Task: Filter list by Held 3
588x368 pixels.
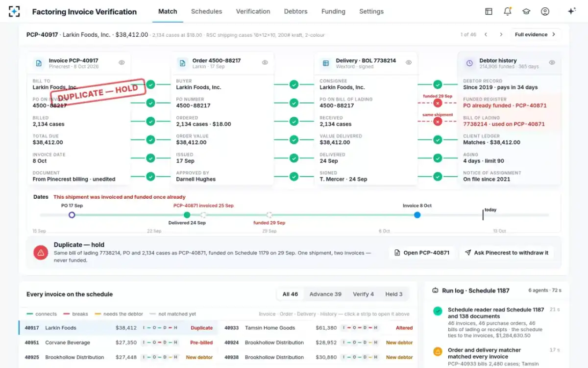Action: (x=394, y=294)
